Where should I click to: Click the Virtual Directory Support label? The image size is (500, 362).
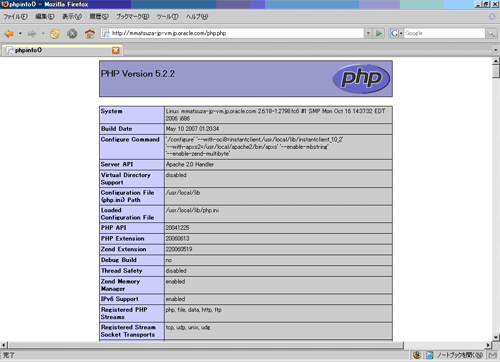[126, 179]
